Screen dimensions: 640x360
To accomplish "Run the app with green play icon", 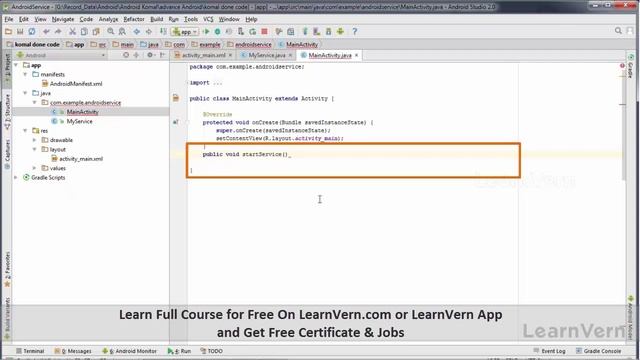I will [206, 31].
